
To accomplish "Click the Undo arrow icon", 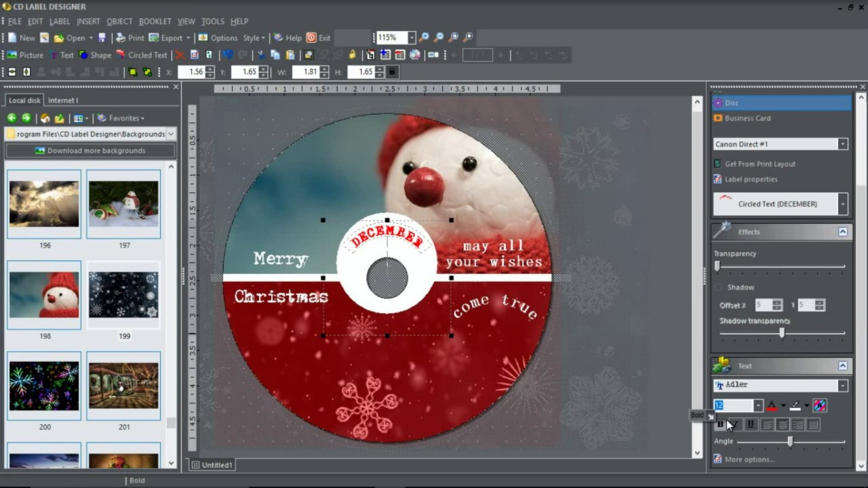I will (228, 55).
